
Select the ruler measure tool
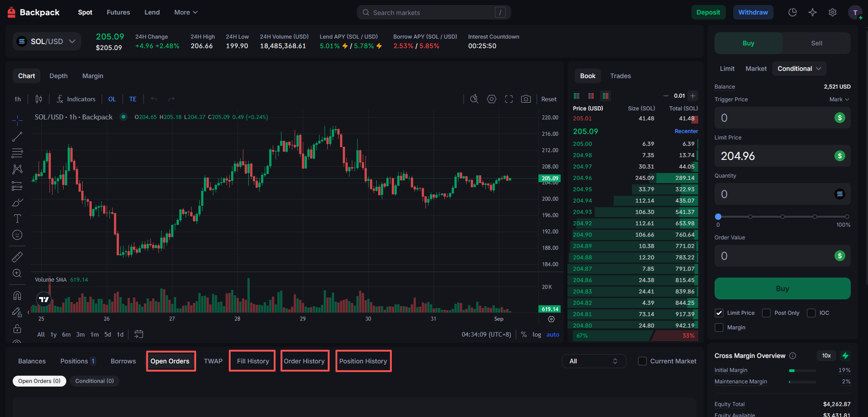[x=17, y=257]
